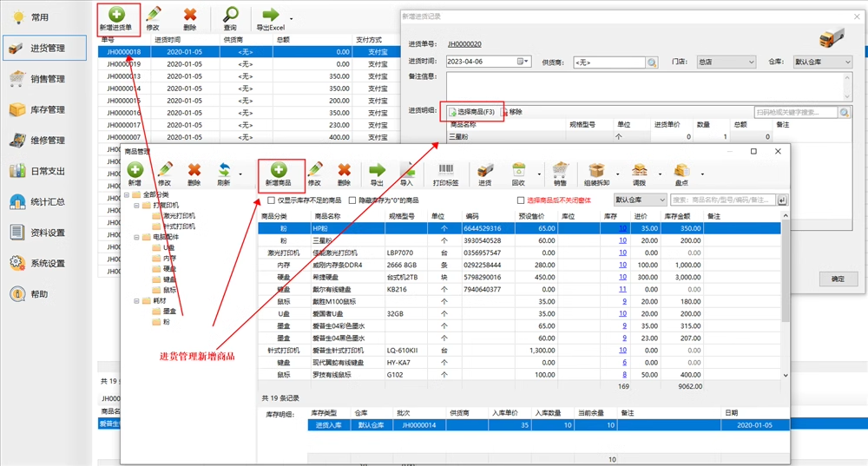Click the JH0000020 order number link
This screenshot has height=466, width=868.
pos(464,43)
